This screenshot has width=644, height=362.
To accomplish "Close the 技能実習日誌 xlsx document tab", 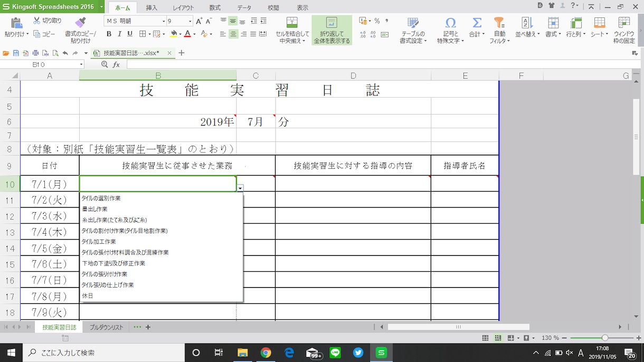I will 169,53.
